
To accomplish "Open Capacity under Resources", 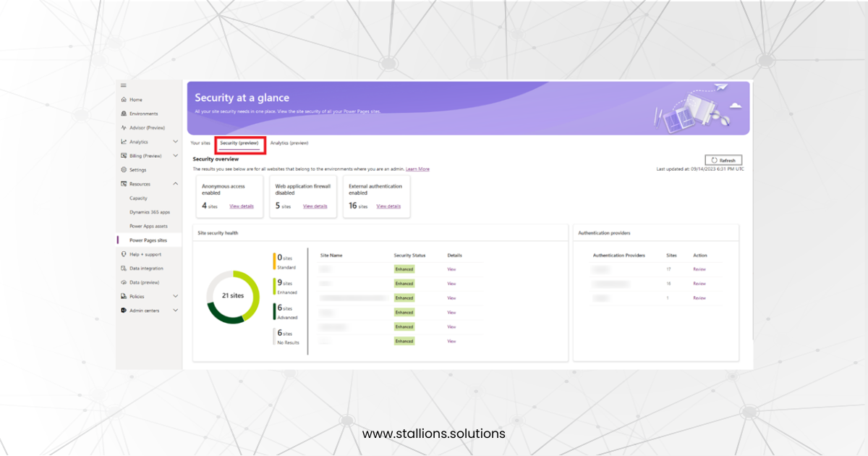I will pos(138,198).
